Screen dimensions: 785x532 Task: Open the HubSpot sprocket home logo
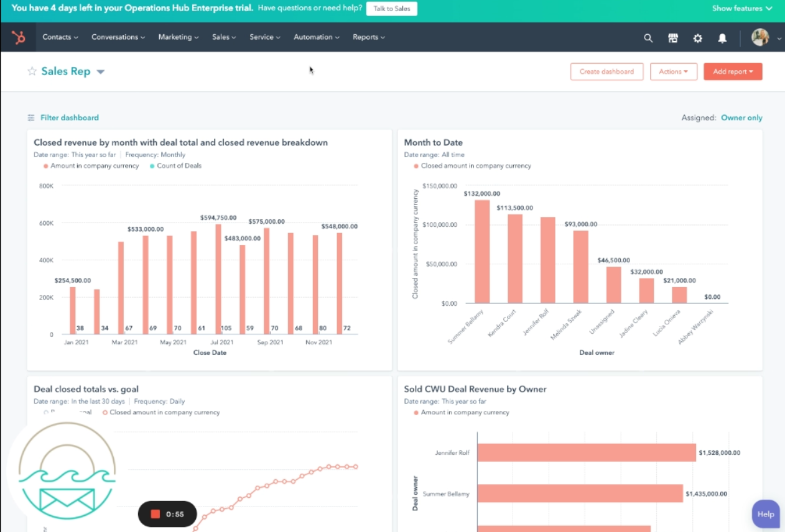pyautogui.click(x=18, y=37)
